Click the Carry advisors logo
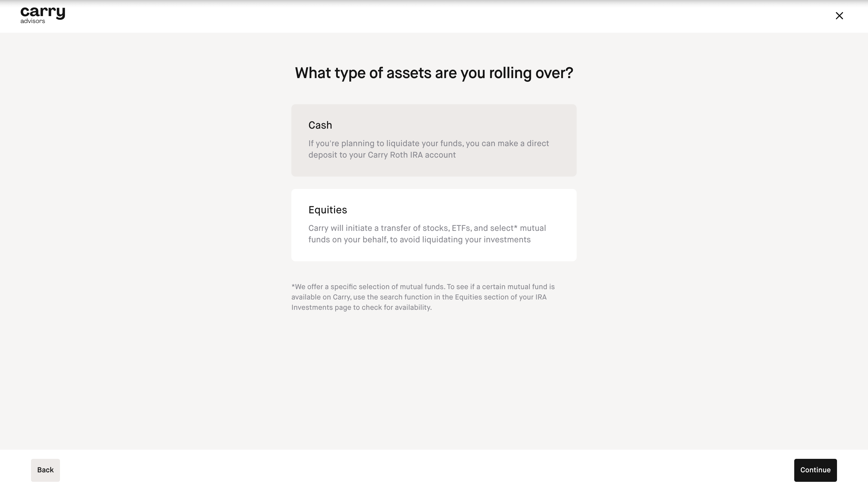Viewport: 868px width, 491px height. 43,15
